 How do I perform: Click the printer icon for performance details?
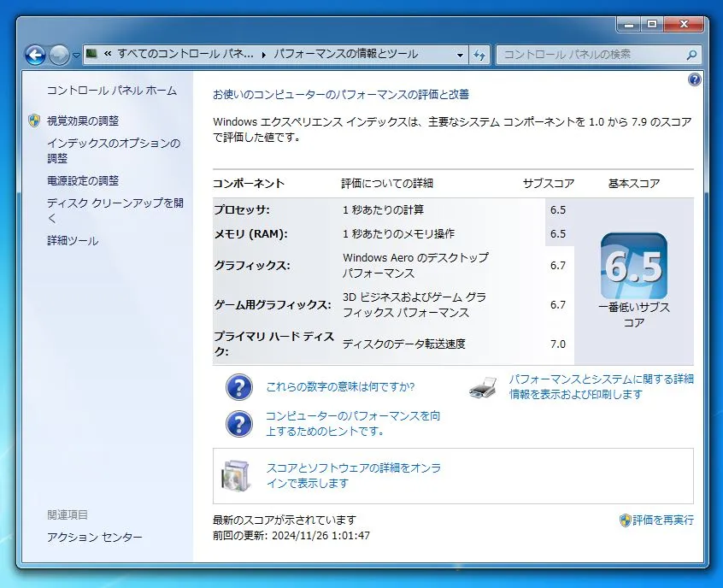click(484, 388)
